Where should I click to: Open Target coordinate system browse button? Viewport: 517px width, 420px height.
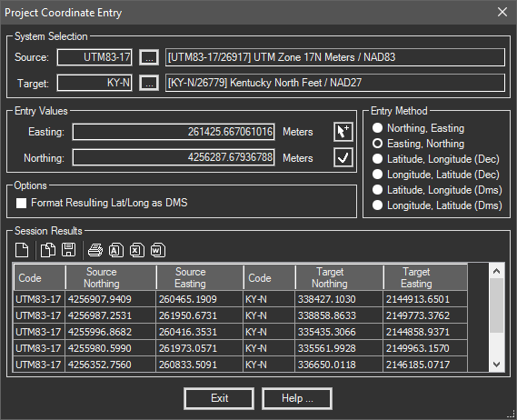click(x=149, y=83)
